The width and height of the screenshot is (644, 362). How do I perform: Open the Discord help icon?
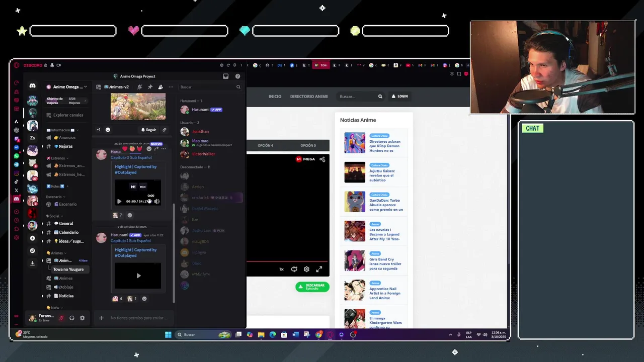click(x=237, y=76)
